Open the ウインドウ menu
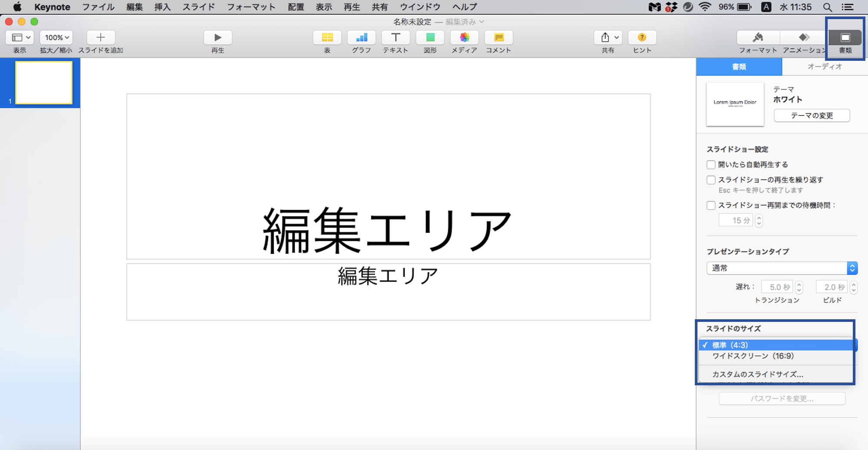 point(420,7)
